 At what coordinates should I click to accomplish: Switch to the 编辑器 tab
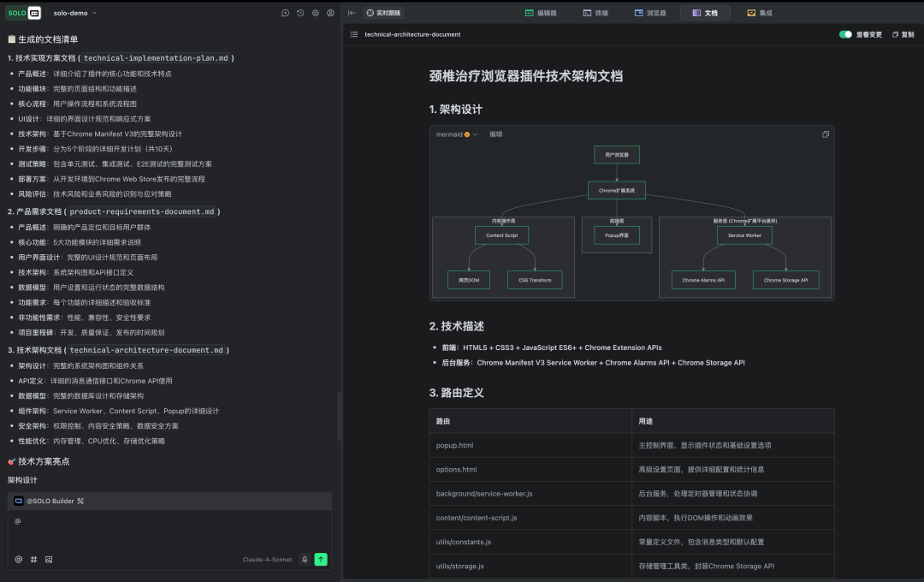541,13
